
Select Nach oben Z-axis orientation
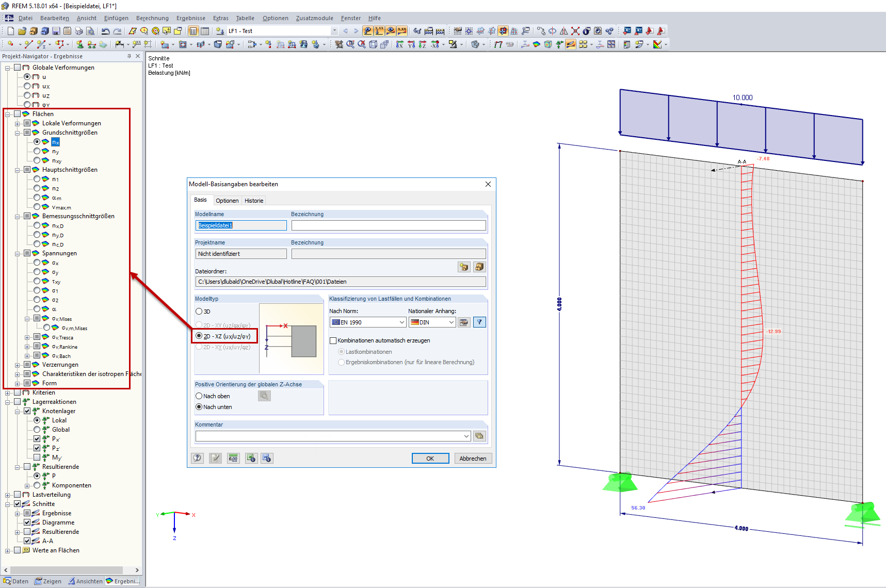coord(199,396)
